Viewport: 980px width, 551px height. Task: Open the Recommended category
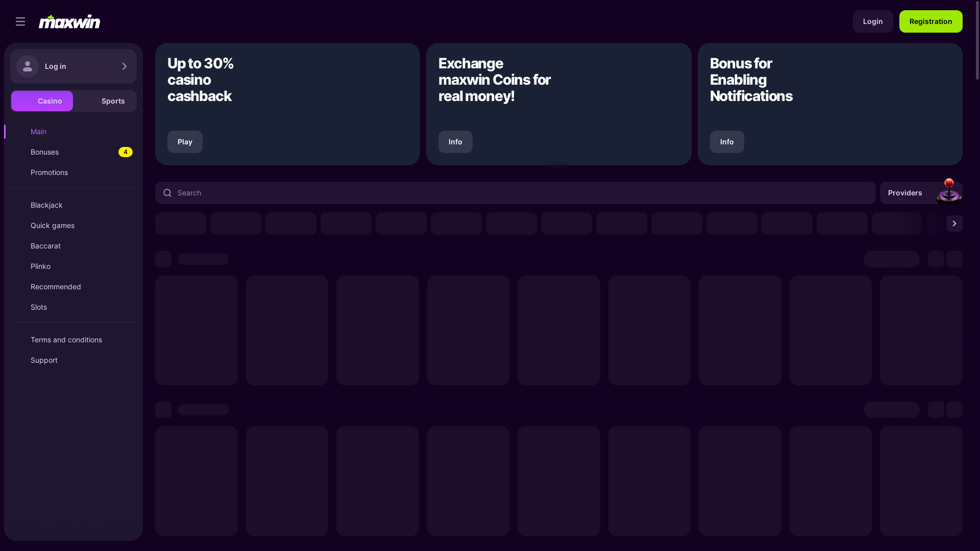73,287
